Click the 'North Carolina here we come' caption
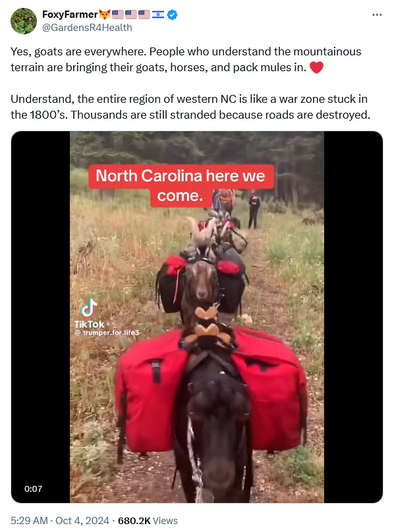 [x=181, y=186]
